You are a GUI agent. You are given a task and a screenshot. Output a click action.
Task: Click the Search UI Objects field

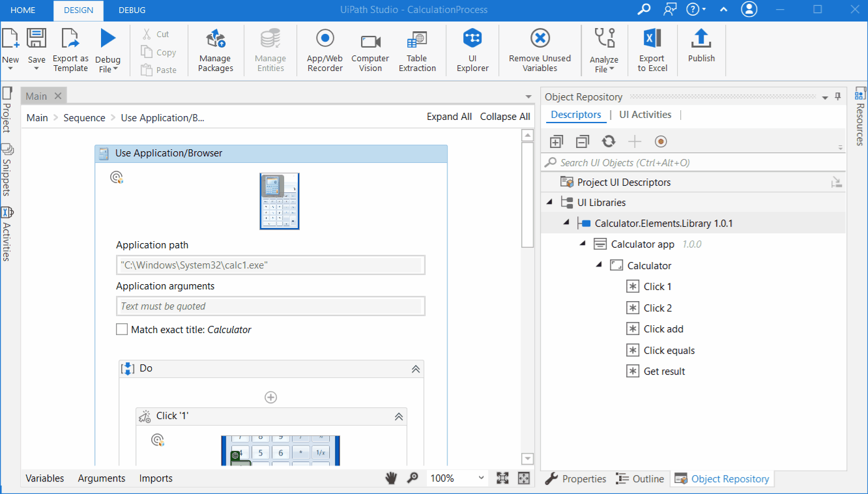pos(691,163)
